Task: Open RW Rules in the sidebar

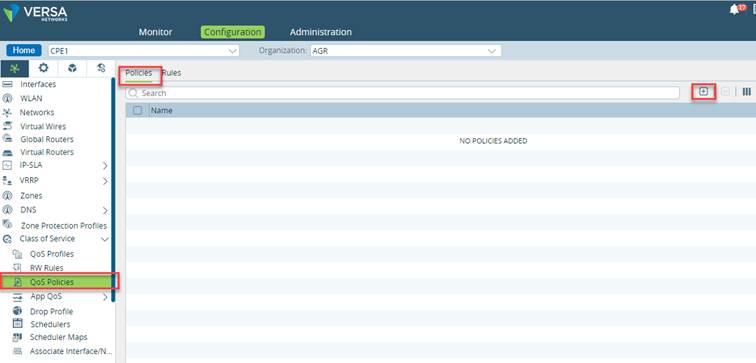Action: coord(46,268)
